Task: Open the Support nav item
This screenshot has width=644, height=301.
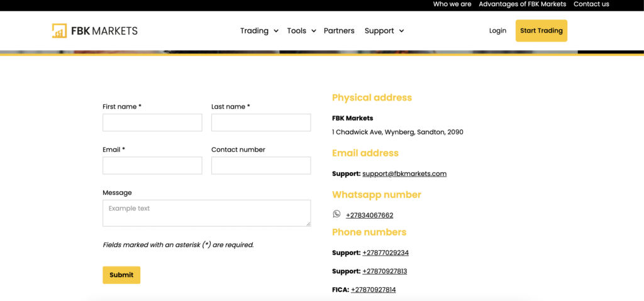Action: click(379, 31)
